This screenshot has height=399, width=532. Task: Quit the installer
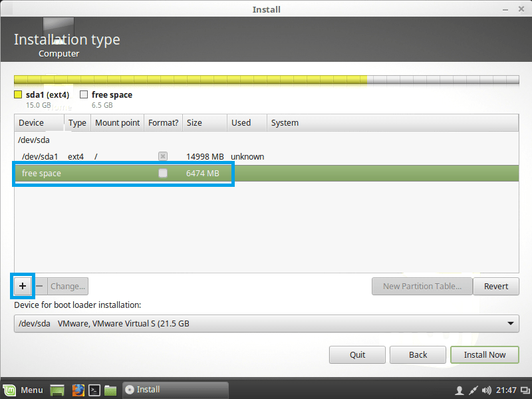pos(357,354)
